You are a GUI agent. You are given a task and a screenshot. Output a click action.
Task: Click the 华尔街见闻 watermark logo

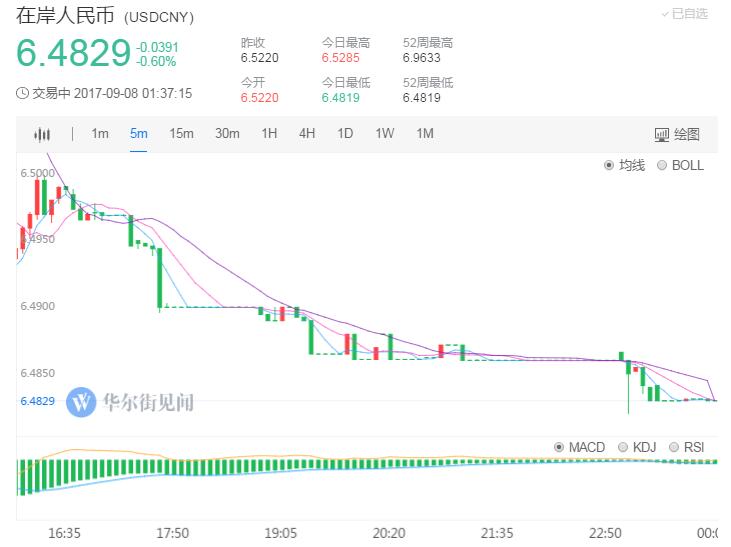(80, 402)
